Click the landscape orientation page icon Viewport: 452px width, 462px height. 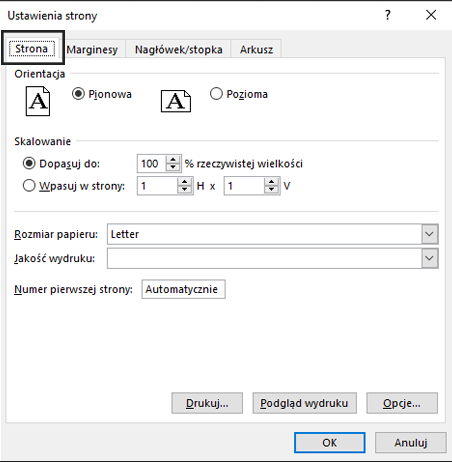pos(176,101)
